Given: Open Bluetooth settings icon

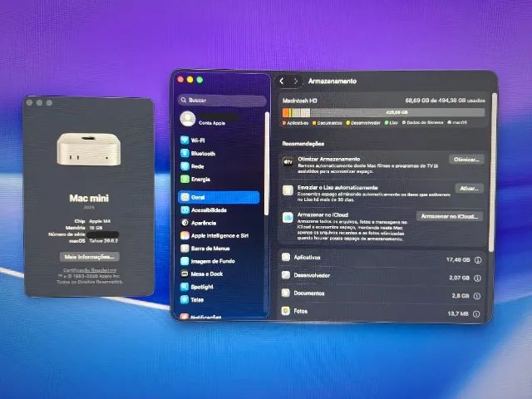Looking at the screenshot, I should click(185, 153).
